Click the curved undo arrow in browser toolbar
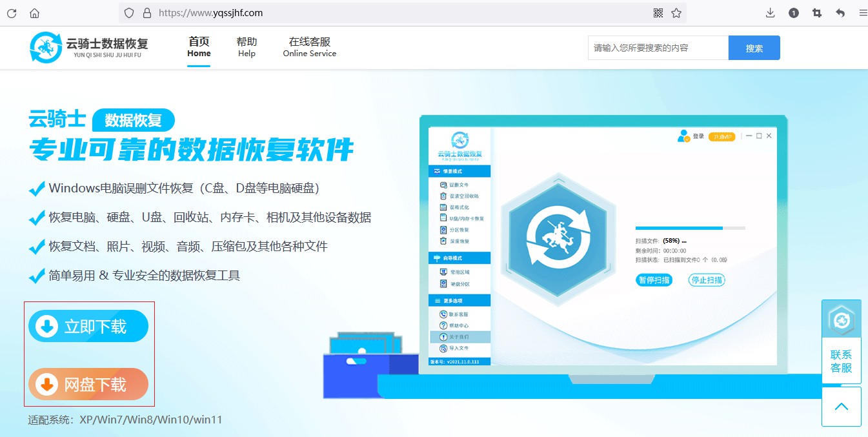868x437 pixels. (x=840, y=13)
